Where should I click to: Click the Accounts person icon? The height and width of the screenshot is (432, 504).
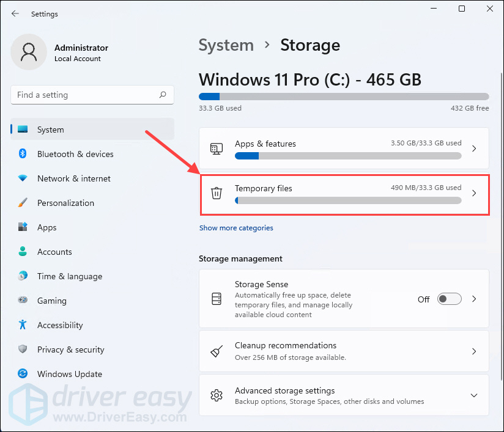[x=23, y=251]
